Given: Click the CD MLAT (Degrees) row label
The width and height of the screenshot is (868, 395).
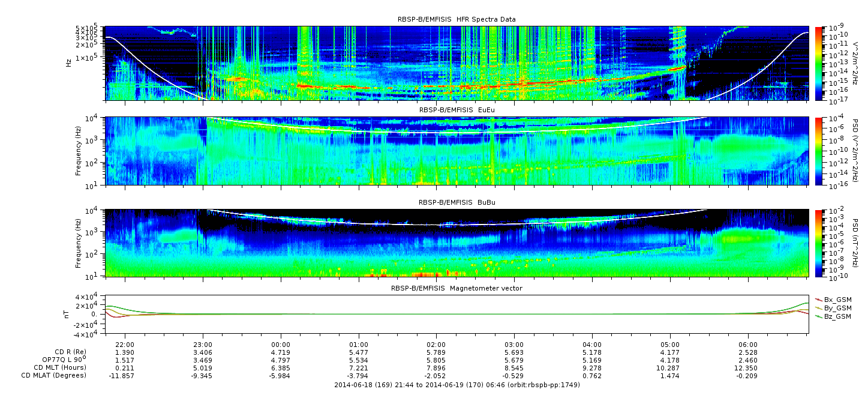Looking at the screenshot, I should pos(55,375).
